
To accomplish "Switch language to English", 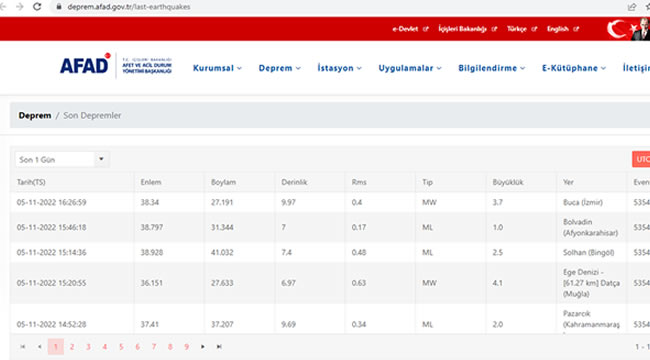I will point(563,29).
